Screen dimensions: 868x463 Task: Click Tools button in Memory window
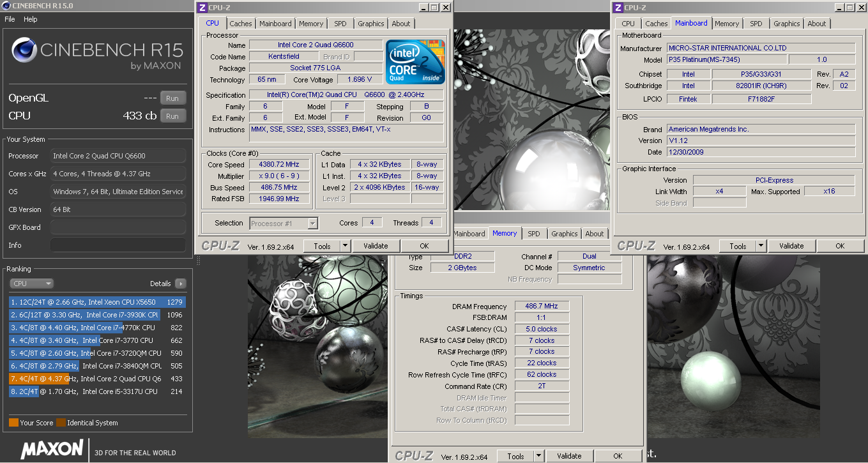coord(515,456)
